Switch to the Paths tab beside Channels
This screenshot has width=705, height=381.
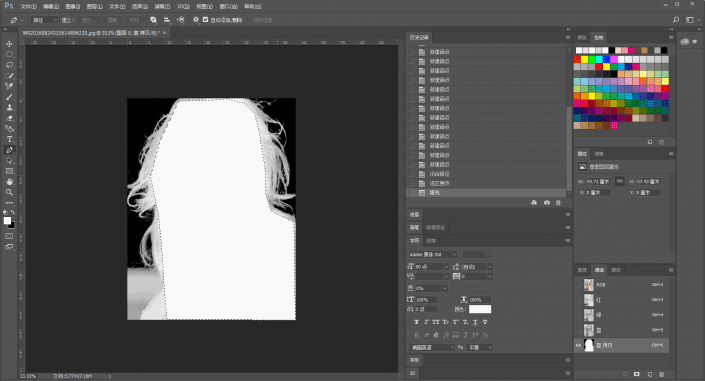pos(616,270)
